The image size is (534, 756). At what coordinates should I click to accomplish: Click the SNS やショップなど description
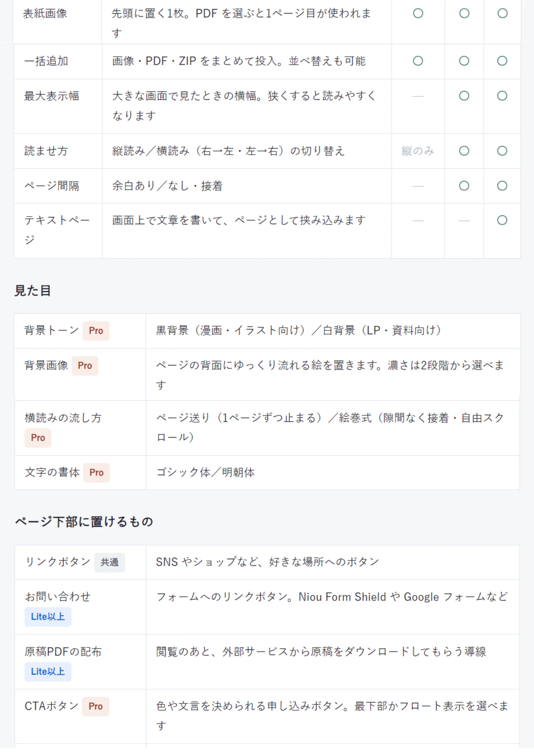(x=267, y=562)
